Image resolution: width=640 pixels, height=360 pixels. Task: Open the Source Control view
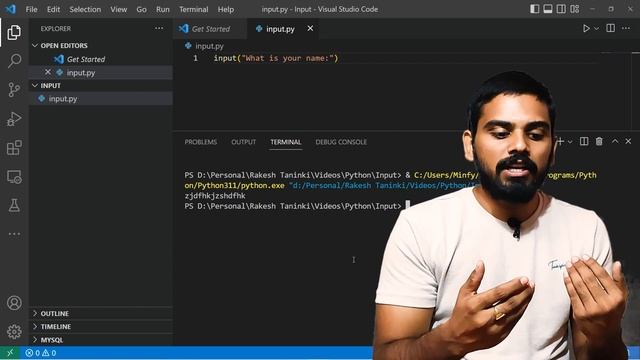point(14,89)
